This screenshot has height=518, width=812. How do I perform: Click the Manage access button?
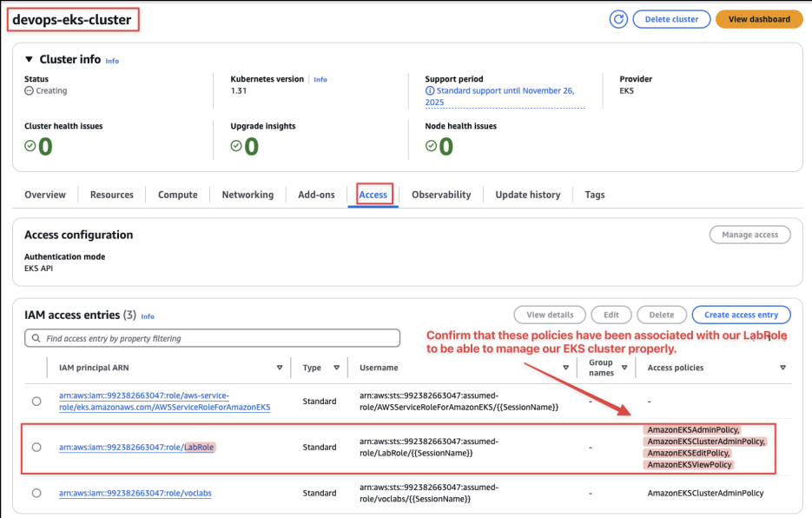749,235
